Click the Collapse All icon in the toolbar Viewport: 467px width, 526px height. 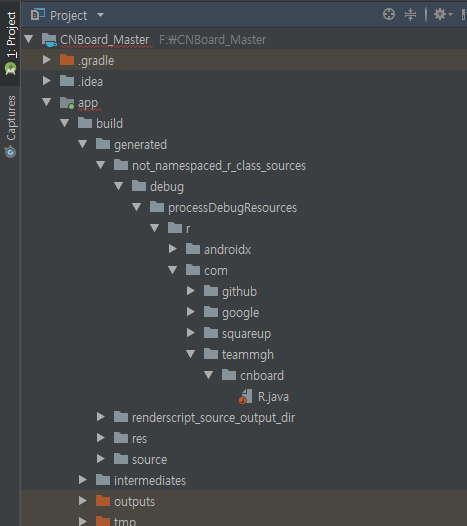(x=410, y=14)
